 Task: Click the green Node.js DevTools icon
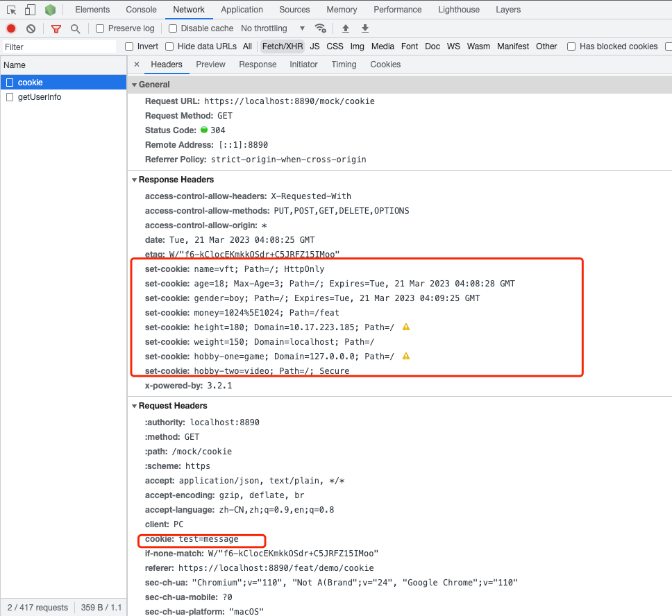pos(50,10)
